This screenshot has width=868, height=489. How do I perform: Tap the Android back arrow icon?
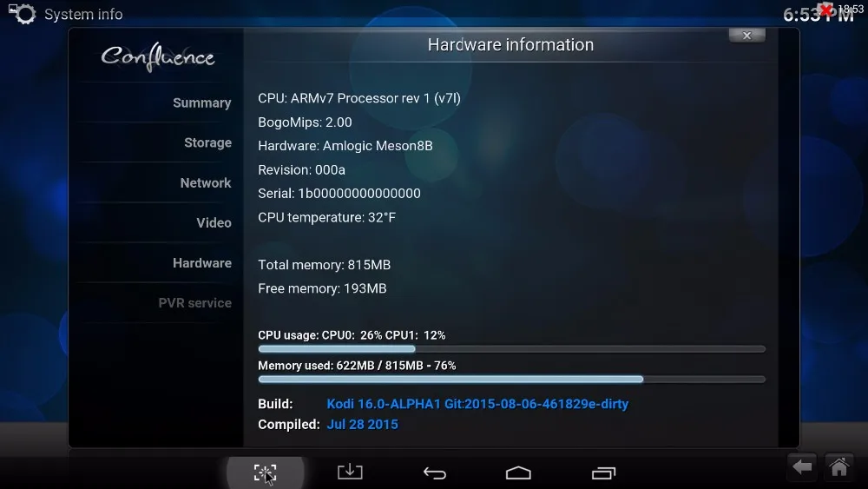point(435,473)
